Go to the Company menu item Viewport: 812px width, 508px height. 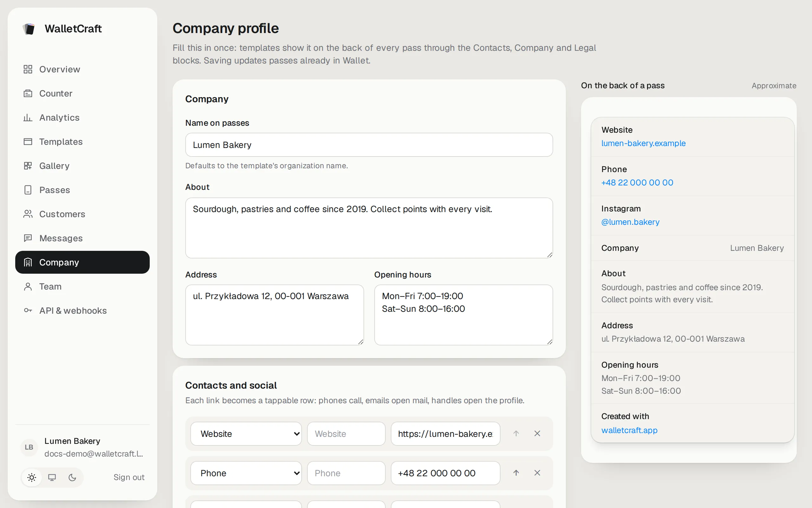click(x=82, y=262)
